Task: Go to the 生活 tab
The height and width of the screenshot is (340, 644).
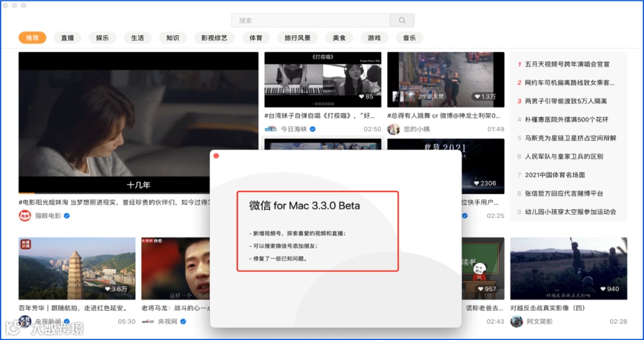Action: pos(138,38)
